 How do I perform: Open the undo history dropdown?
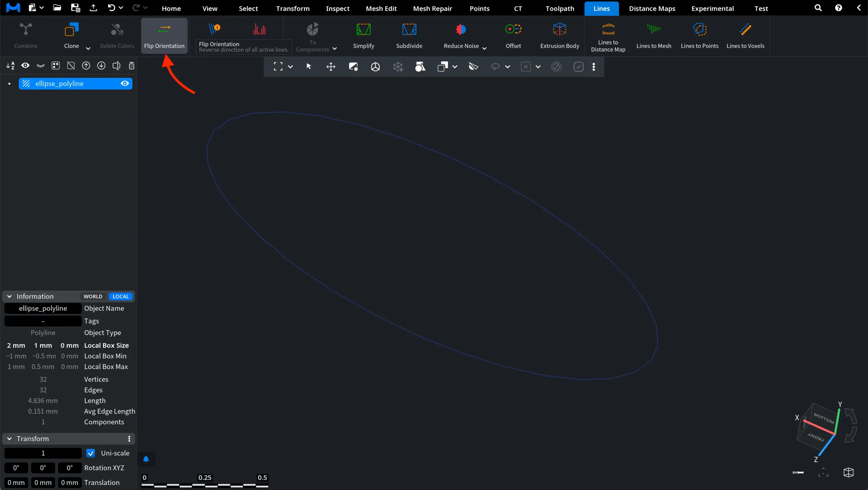click(121, 7)
